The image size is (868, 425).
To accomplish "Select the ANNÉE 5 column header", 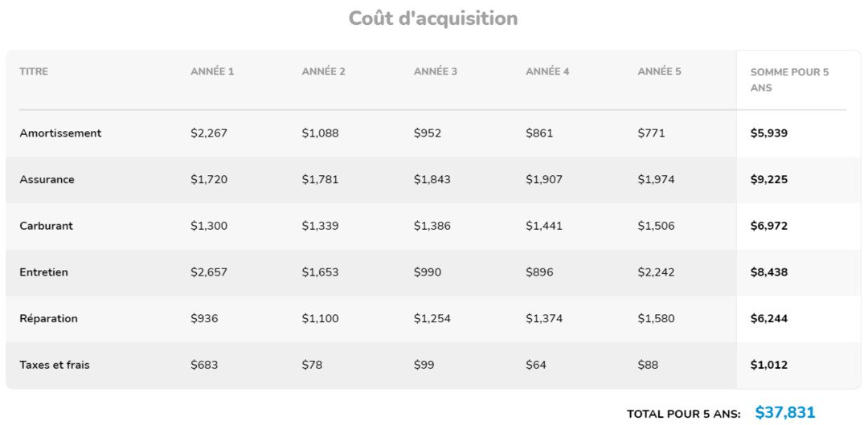I will [x=659, y=72].
